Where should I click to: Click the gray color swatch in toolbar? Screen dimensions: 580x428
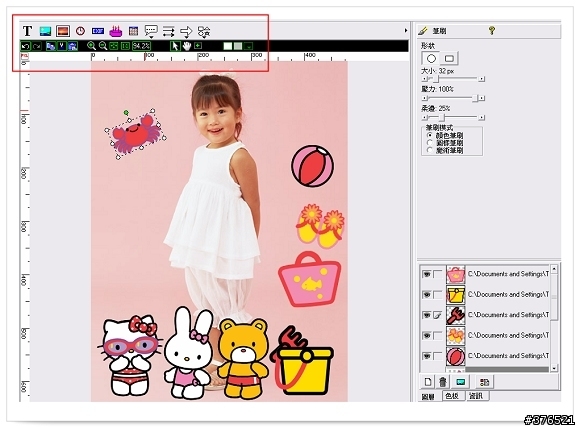pos(238,46)
